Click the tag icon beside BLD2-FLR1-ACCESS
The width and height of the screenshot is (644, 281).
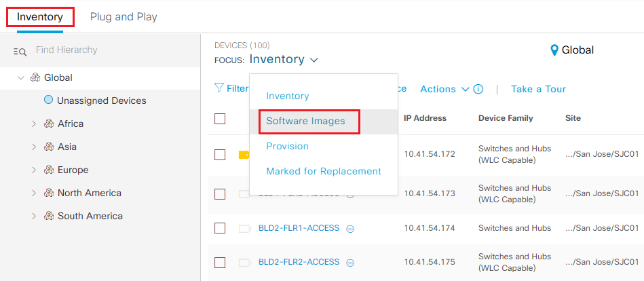point(245,228)
